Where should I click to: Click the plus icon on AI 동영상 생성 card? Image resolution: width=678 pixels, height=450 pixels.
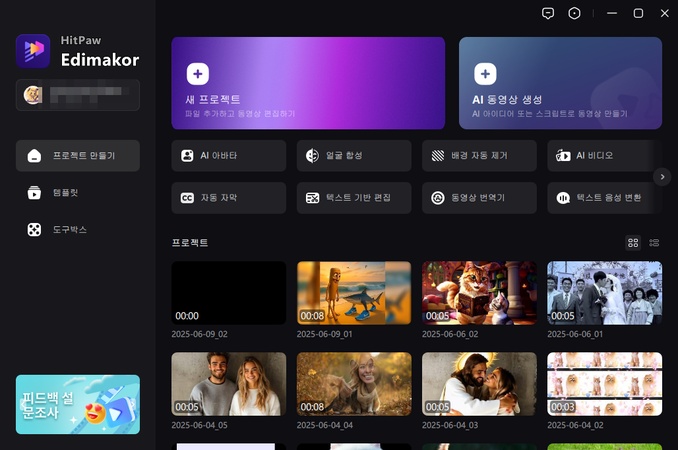click(485, 74)
